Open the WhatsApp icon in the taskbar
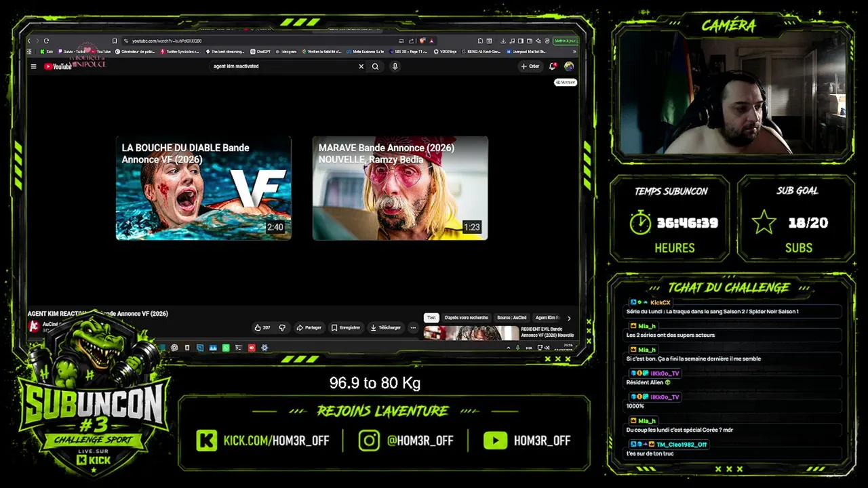 point(226,348)
